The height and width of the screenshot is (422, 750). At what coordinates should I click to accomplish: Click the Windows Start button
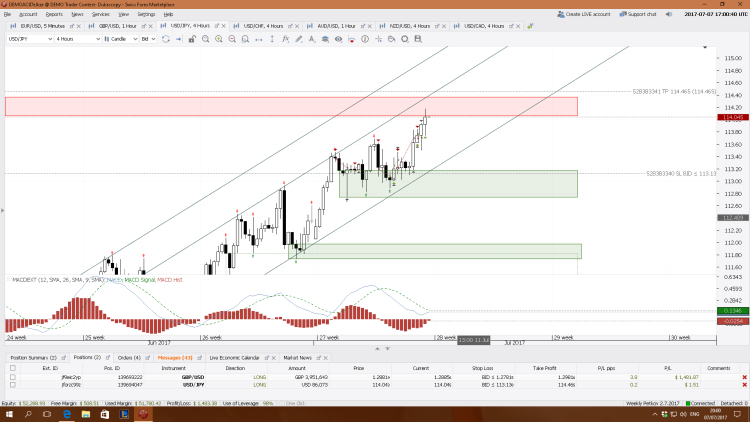[x=9, y=414]
